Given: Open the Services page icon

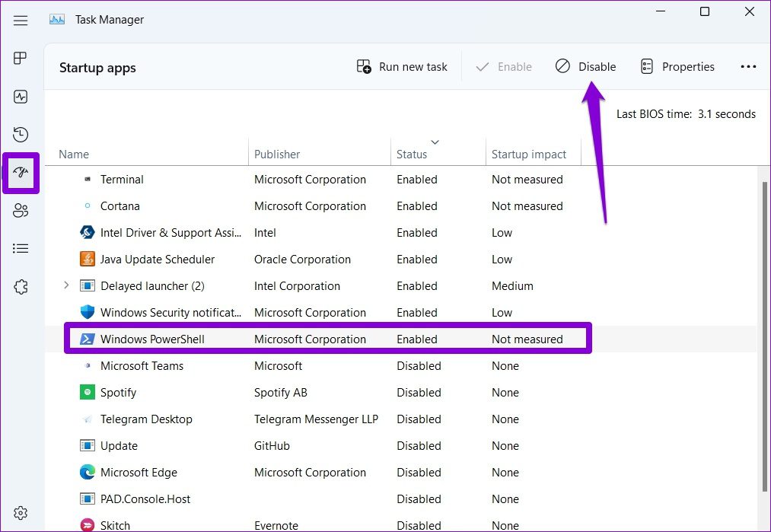Looking at the screenshot, I should (x=21, y=286).
